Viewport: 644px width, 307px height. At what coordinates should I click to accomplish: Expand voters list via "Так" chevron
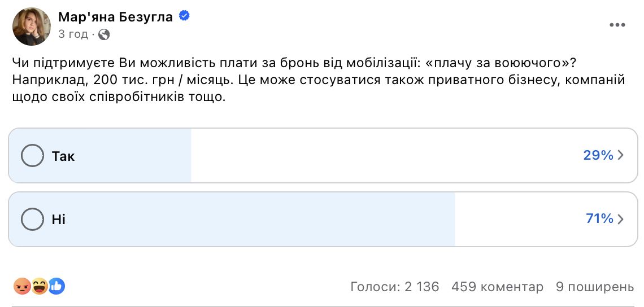pyautogui.click(x=621, y=156)
